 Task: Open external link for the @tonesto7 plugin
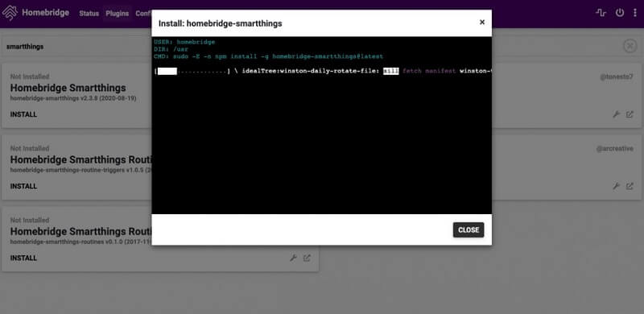pyautogui.click(x=630, y=114)
